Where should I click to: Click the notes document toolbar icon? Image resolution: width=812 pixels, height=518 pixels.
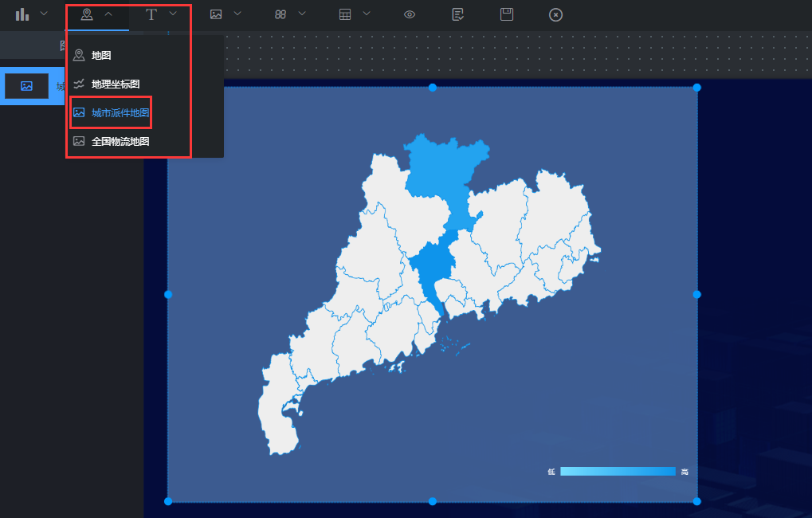click(x=457, y=14)
